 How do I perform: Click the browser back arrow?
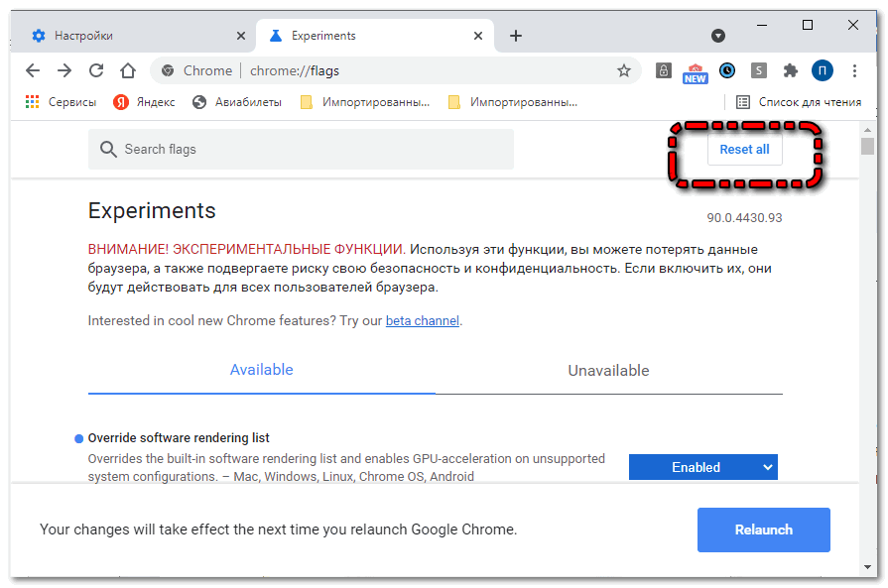(33, 70)
